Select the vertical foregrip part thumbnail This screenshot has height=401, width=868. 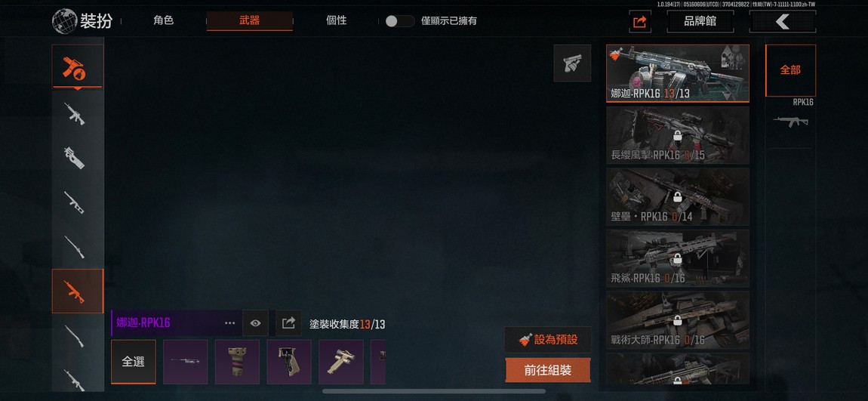point(237,362)
